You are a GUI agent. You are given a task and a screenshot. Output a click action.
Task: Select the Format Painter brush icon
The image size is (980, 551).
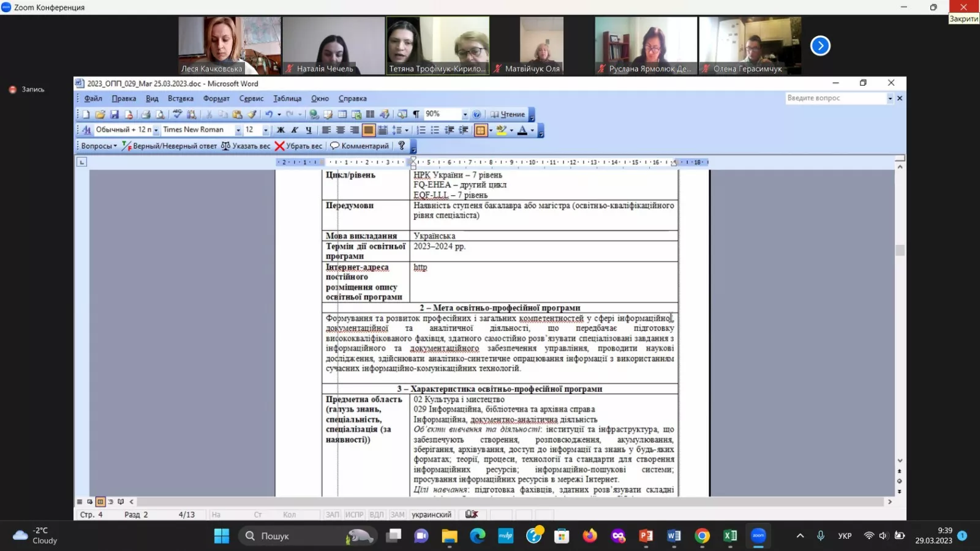tap(252, 114)
